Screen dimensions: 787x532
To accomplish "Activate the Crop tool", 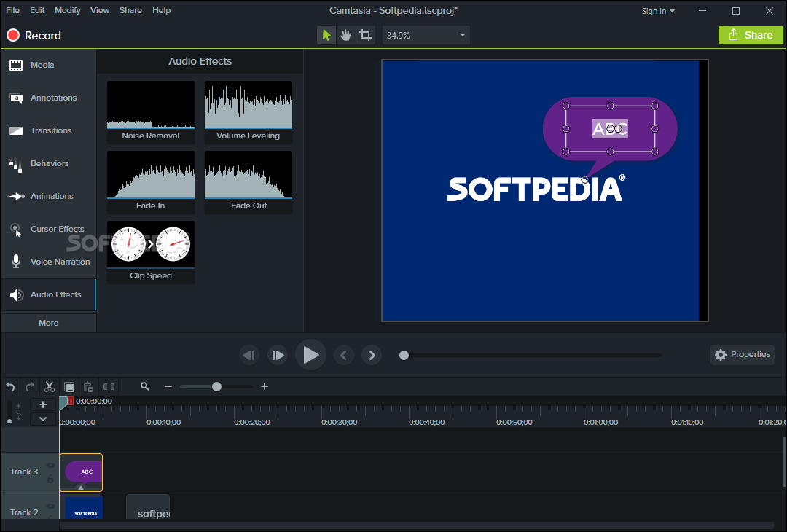I will [x=365, y=35].
